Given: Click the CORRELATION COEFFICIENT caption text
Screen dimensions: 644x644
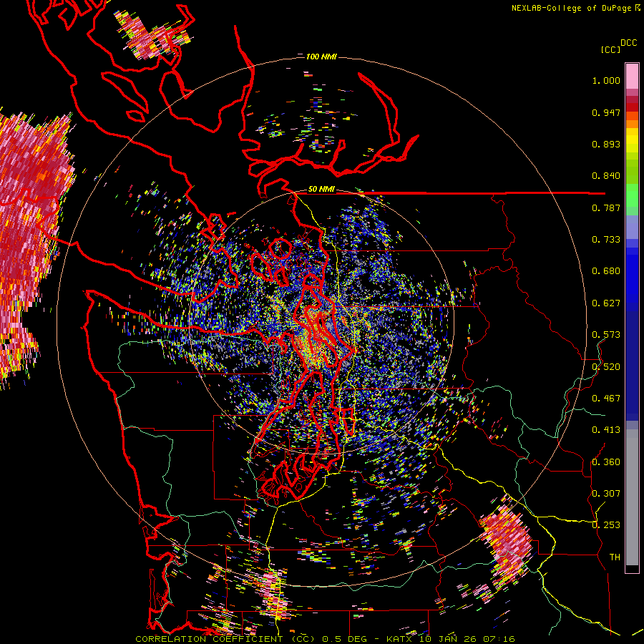Looking at the screenshot, I should click(209, 639).
